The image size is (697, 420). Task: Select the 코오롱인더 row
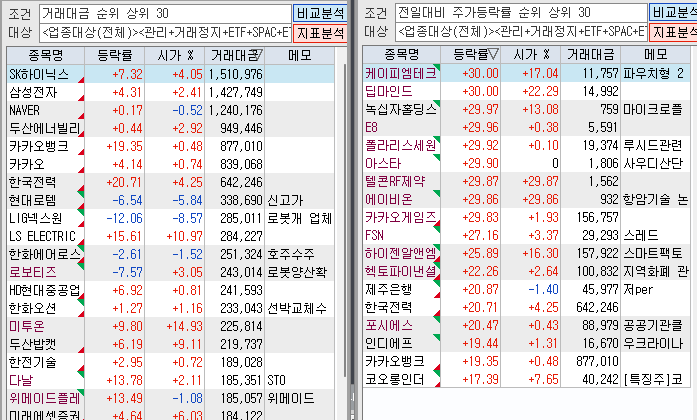[526, 379]
